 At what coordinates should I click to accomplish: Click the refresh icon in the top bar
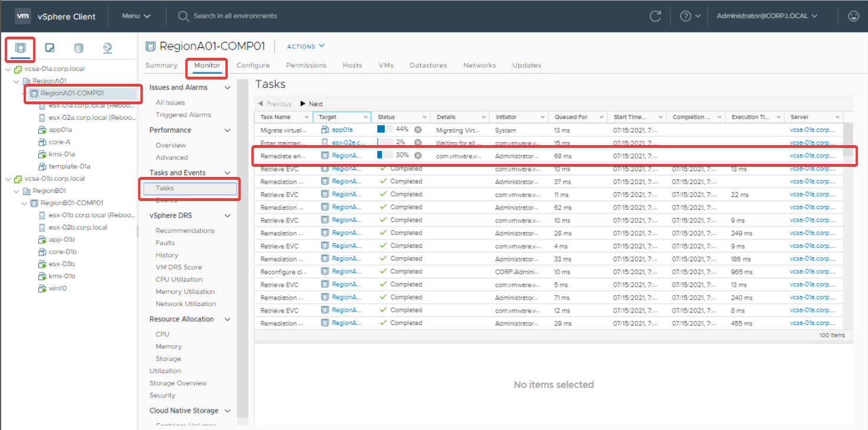655,17
